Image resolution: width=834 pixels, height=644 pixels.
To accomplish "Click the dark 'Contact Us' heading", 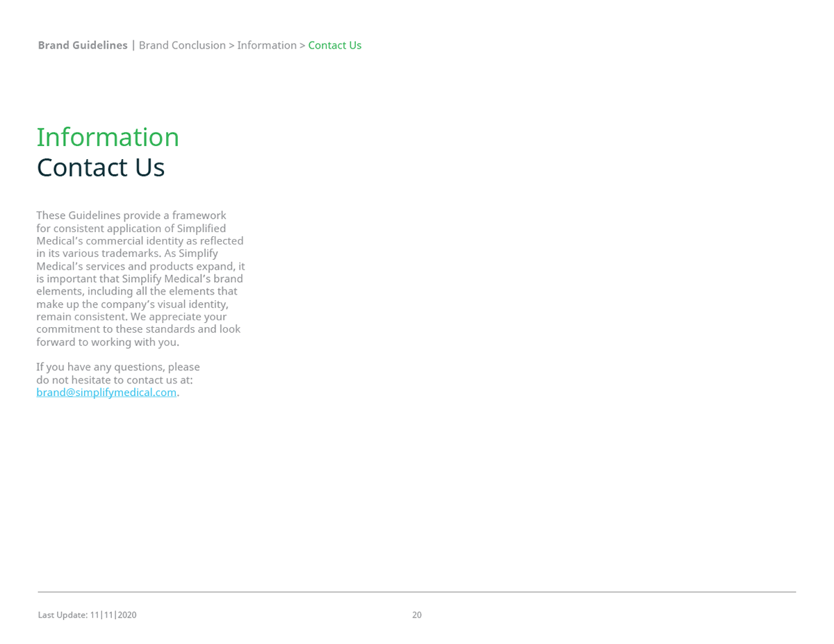I will tap(101, 167).
